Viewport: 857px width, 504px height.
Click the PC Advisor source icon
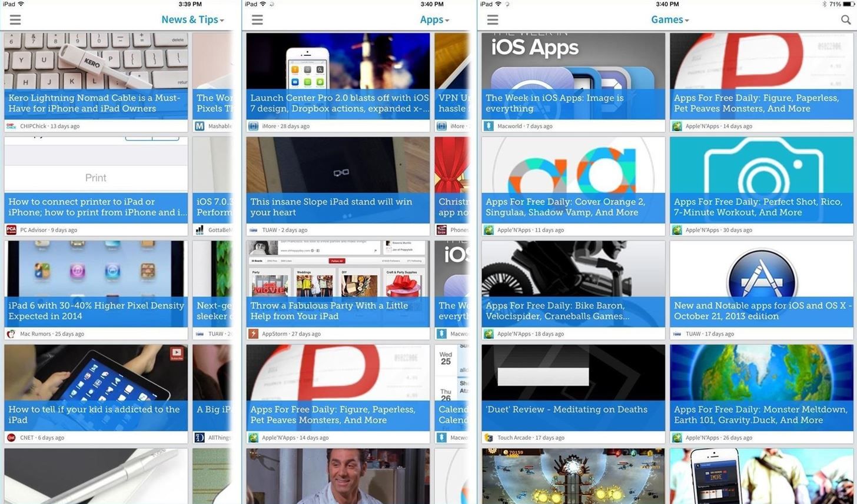pos(11,229)
